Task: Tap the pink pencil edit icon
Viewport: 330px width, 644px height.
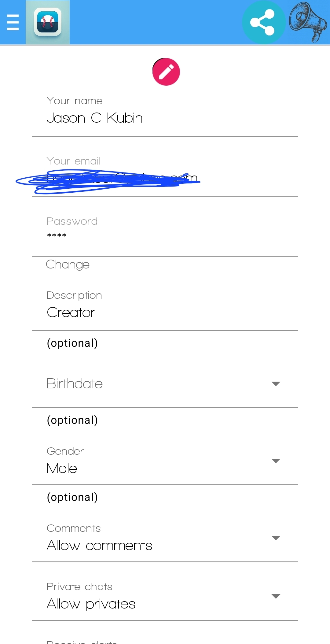Action: 166,72
